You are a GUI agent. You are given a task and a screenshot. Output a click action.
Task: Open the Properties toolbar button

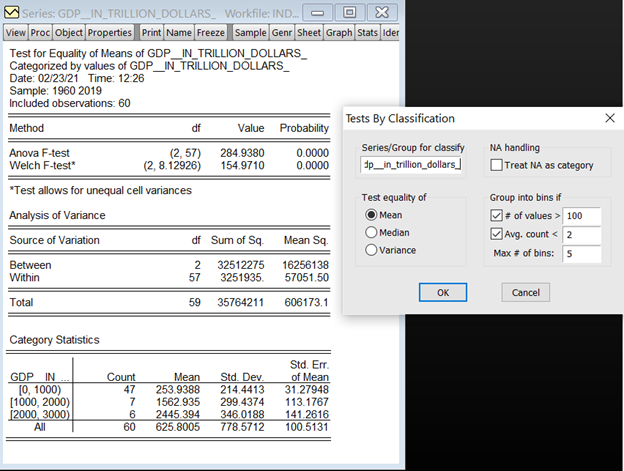point(109,33)
